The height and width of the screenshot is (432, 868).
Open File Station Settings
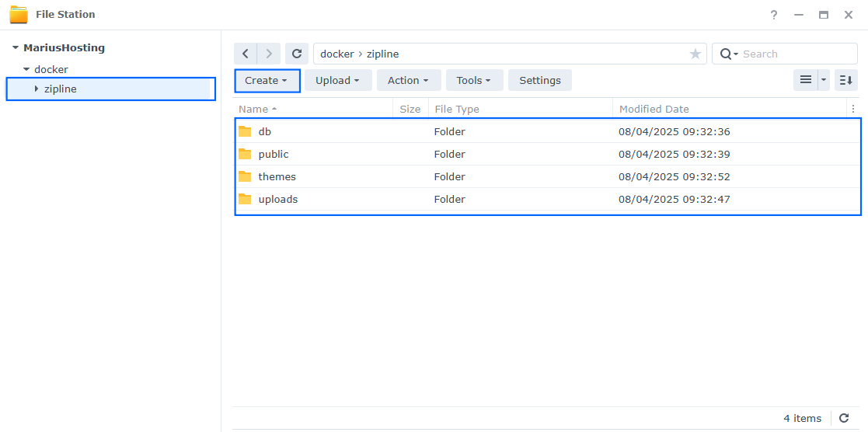click(x=540, y=80)
